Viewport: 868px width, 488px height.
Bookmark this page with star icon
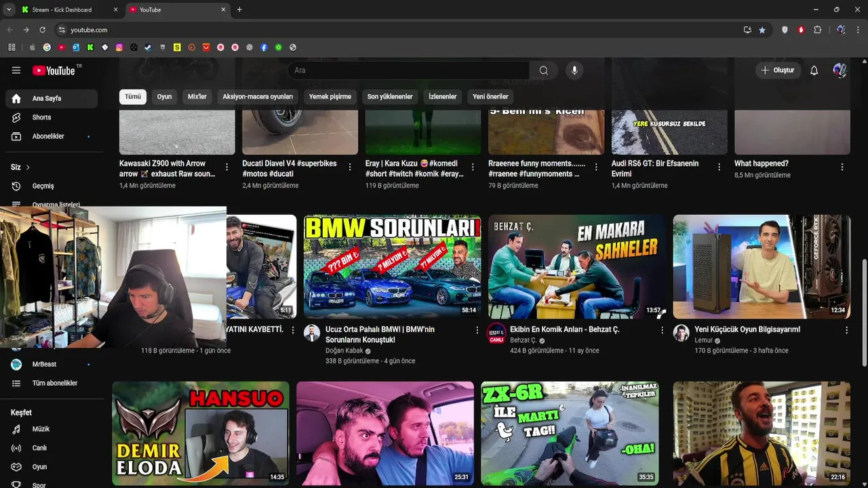click(x=762, y=30)
